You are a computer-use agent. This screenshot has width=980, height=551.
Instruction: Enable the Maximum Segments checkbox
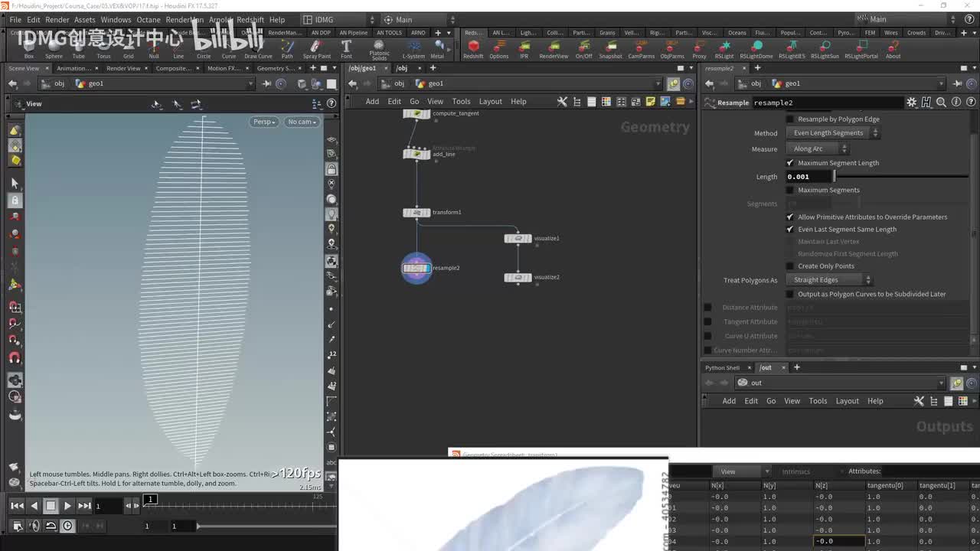coord(790,190)
